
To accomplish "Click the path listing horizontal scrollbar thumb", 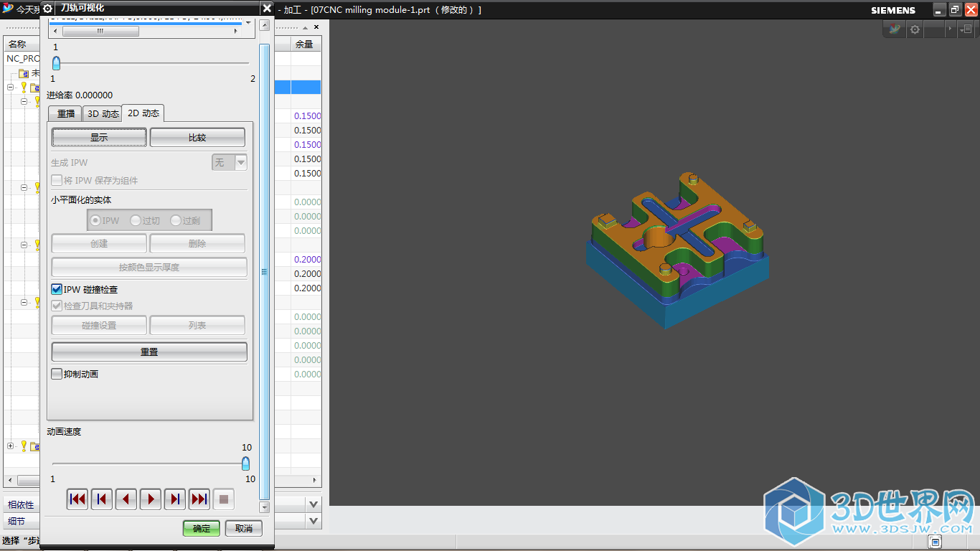I will pos(100,31).
